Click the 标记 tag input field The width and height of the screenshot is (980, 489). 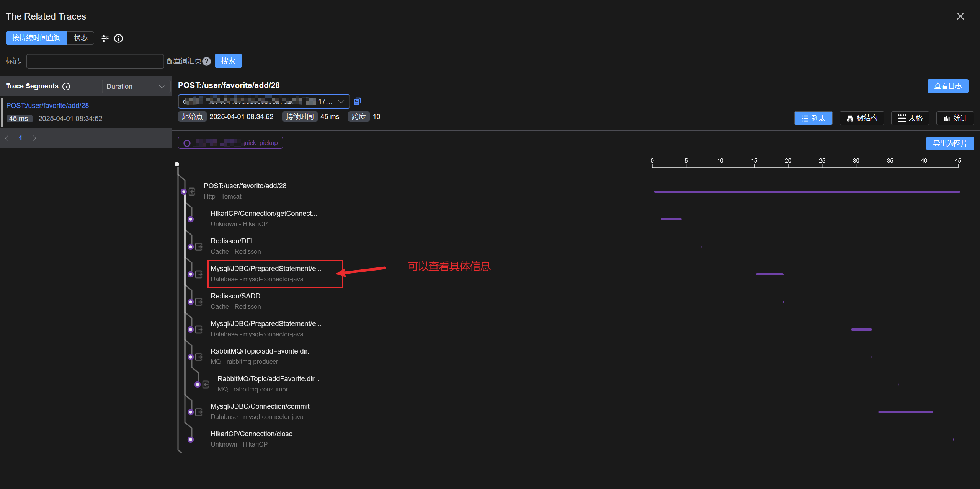(95, 61)
